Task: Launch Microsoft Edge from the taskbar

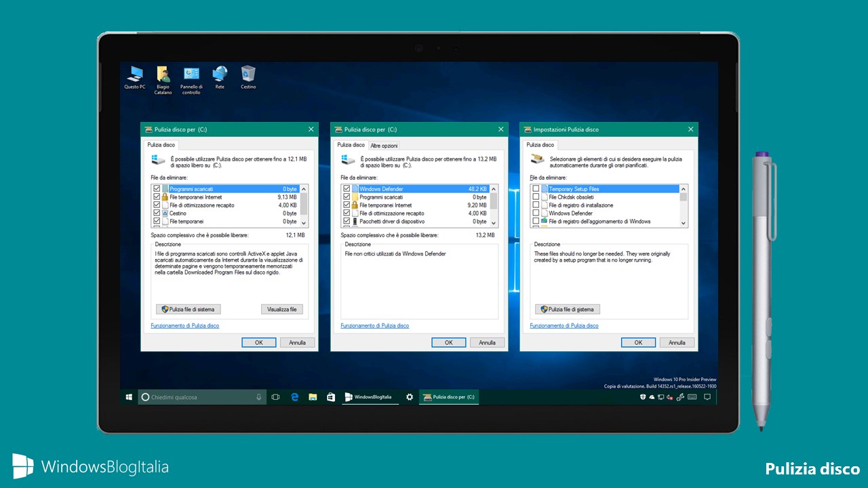Action: click(294, 397)
